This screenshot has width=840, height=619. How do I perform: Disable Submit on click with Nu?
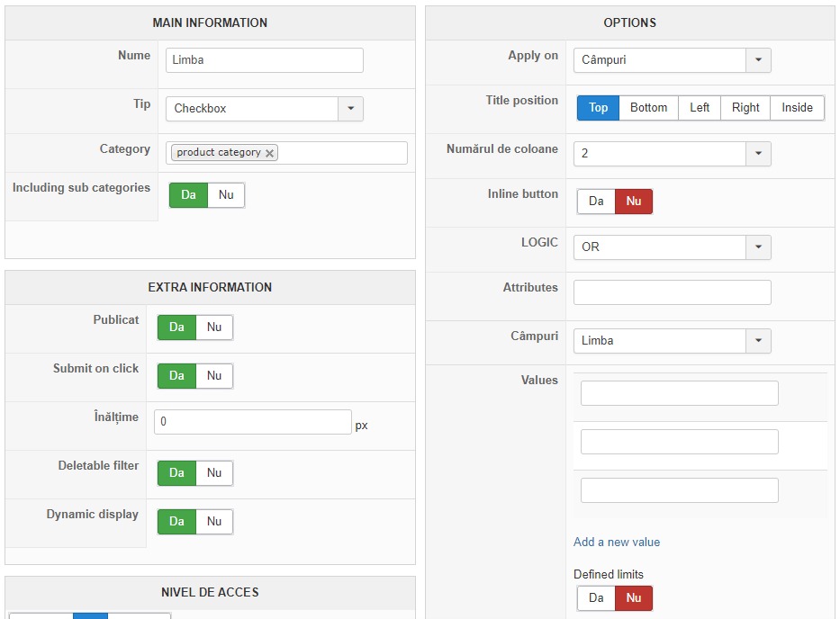pyautogui.click(x=214, y=376)
